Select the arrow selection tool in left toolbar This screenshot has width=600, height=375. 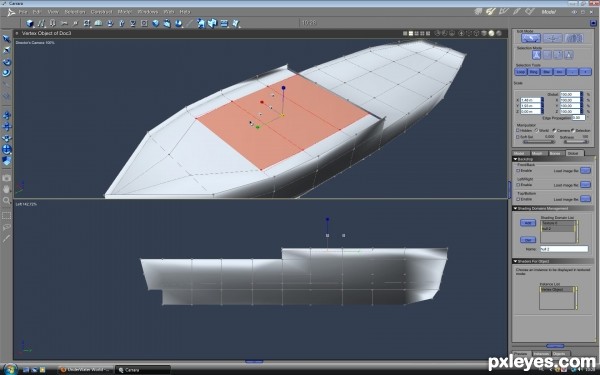(x=6, y=39)
